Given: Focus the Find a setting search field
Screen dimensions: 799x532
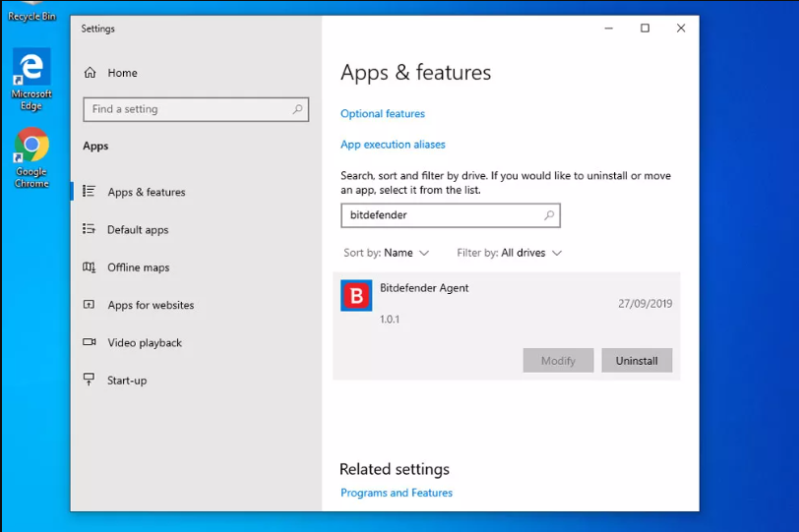Looking at the screenshot, I should tap(196, 109).
